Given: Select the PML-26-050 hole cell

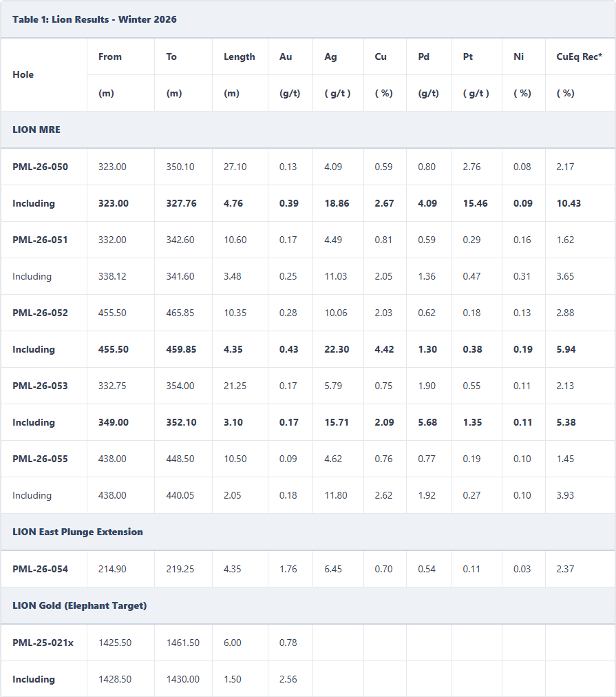Looking at the screenshot, I should 40,167.
